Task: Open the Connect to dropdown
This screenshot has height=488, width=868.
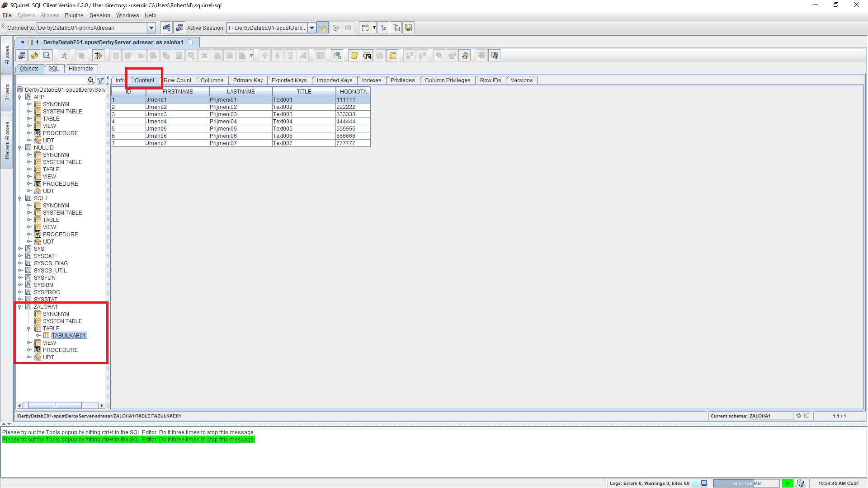Action: coord(151,28)
